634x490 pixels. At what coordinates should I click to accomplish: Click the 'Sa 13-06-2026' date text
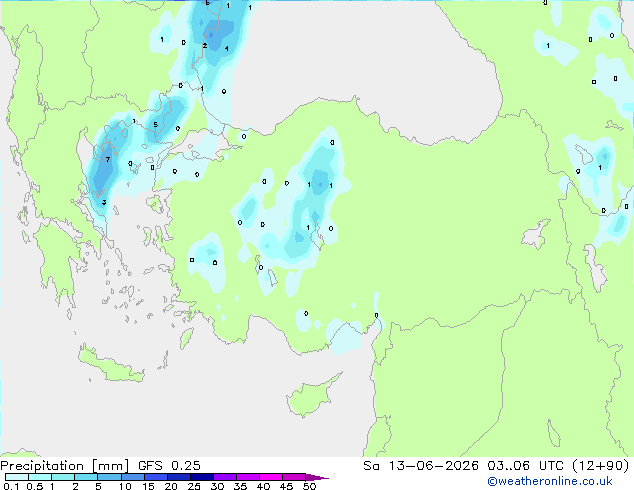pyautogui.click(x=421, y=466)
